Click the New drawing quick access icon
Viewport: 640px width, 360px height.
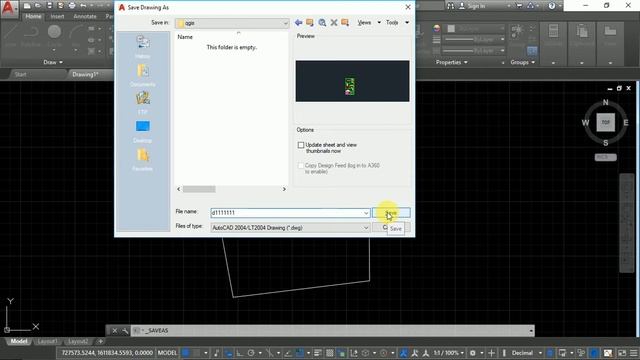(27, 6)
